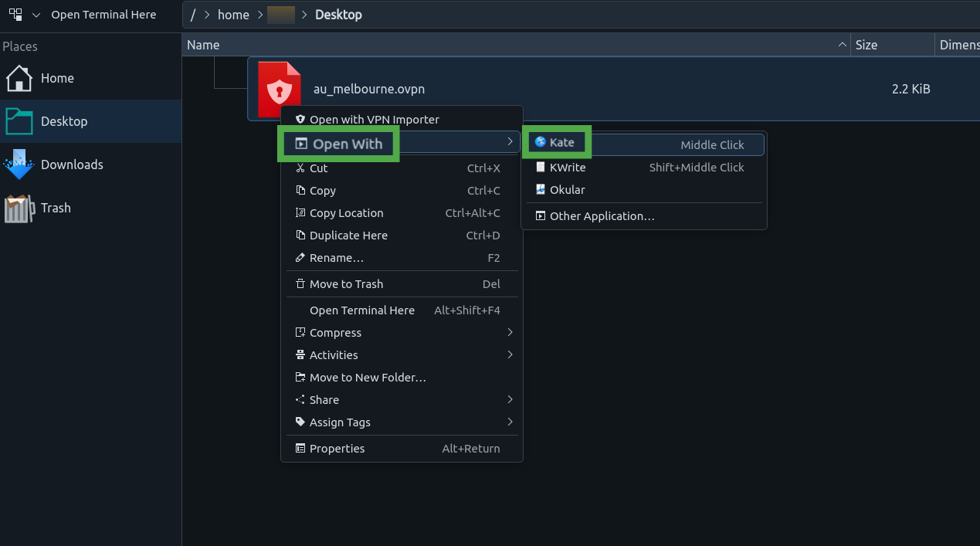Click the Trash bin icon in Places
This screenshot has height=546, width=980.
[19, 208]
